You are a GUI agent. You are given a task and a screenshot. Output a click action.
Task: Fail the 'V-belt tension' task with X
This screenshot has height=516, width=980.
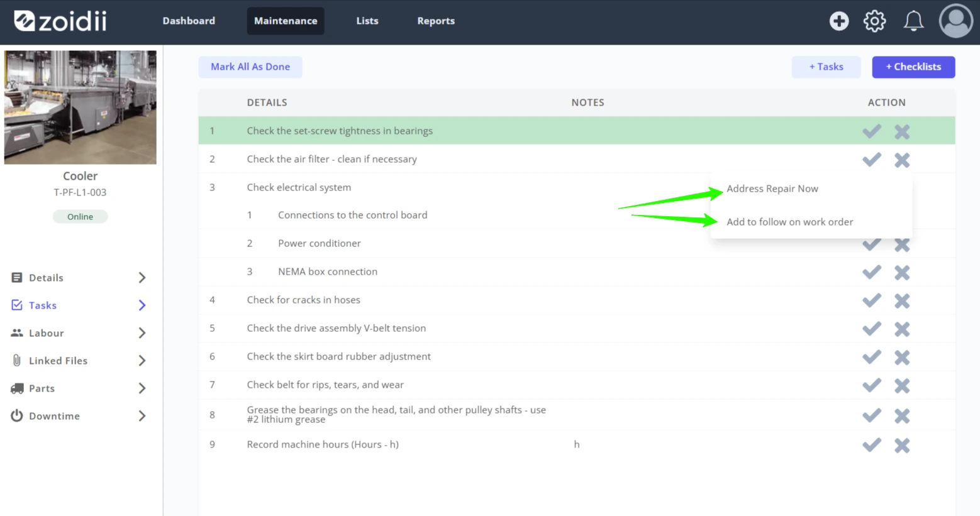[x=902, y=329]
